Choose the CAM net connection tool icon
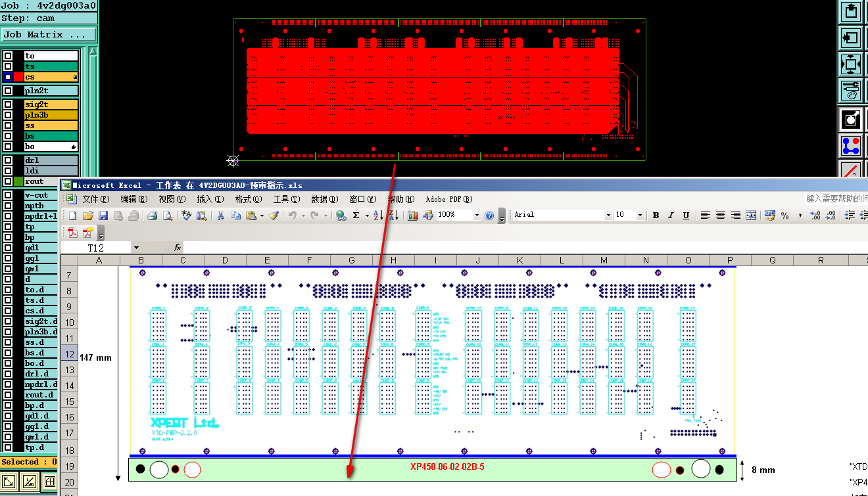The image size is (868, 496). click(x=851, y=146)
